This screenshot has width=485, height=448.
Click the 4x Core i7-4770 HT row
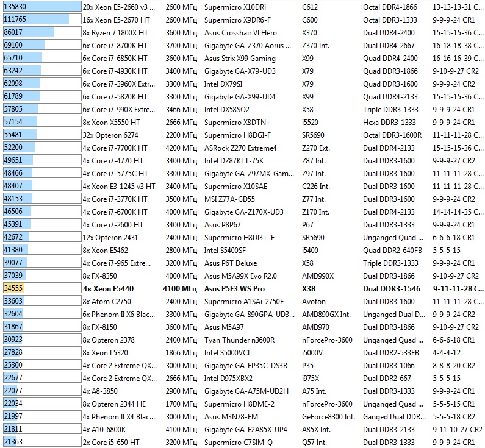[243, 160]
